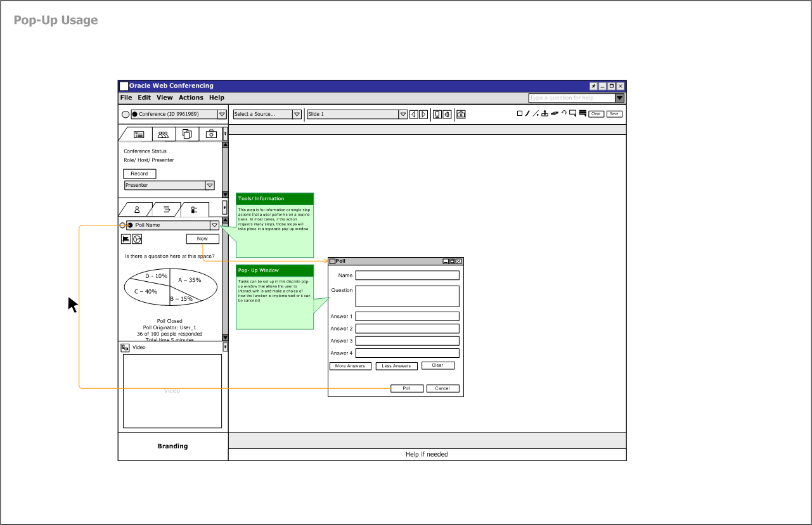Screen dimensions: 812x525
Task: Click the flag icon under Poll Name
Action: (126, 239)
